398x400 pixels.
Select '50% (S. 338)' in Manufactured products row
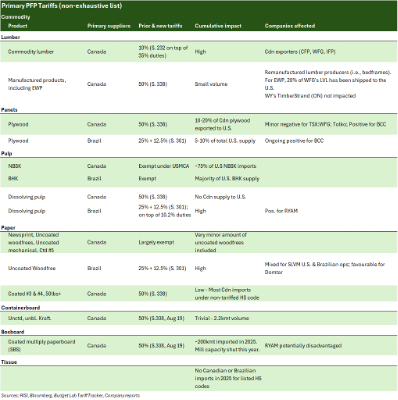[x=153, y=84]
